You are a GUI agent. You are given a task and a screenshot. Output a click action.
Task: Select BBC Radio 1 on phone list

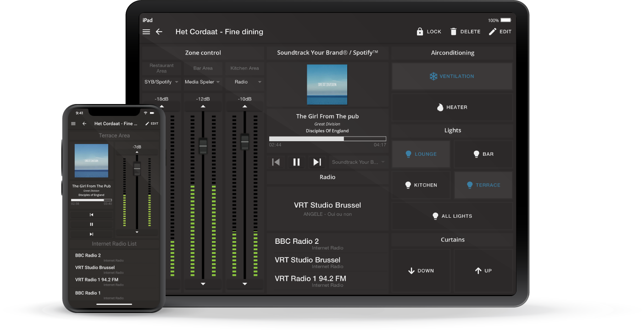click(114, 295)
